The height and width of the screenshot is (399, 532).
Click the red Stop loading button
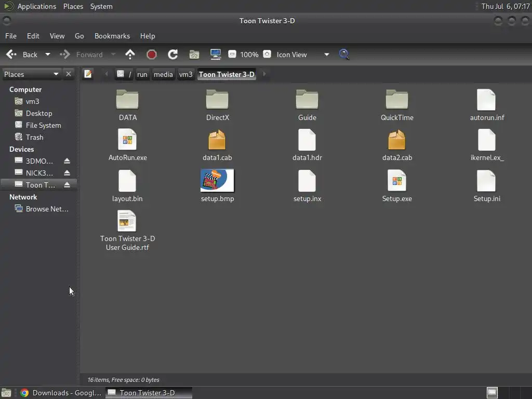click(151, 54)
